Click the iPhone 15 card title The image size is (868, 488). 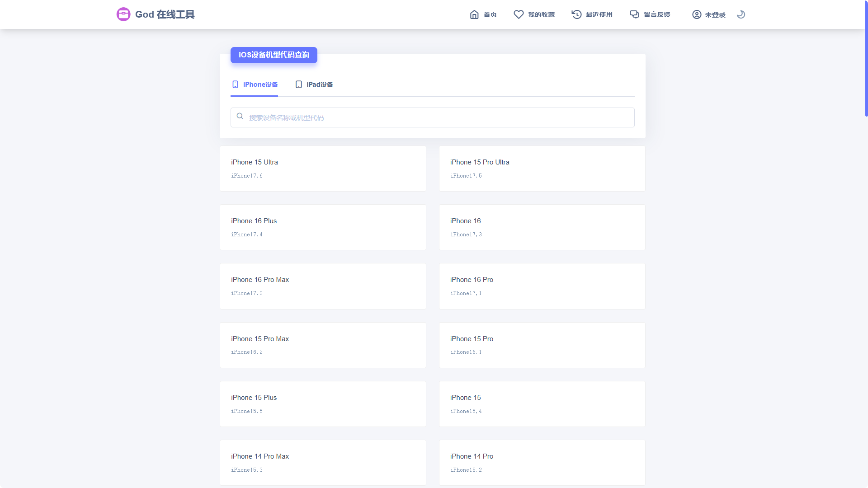click(465, 398)
